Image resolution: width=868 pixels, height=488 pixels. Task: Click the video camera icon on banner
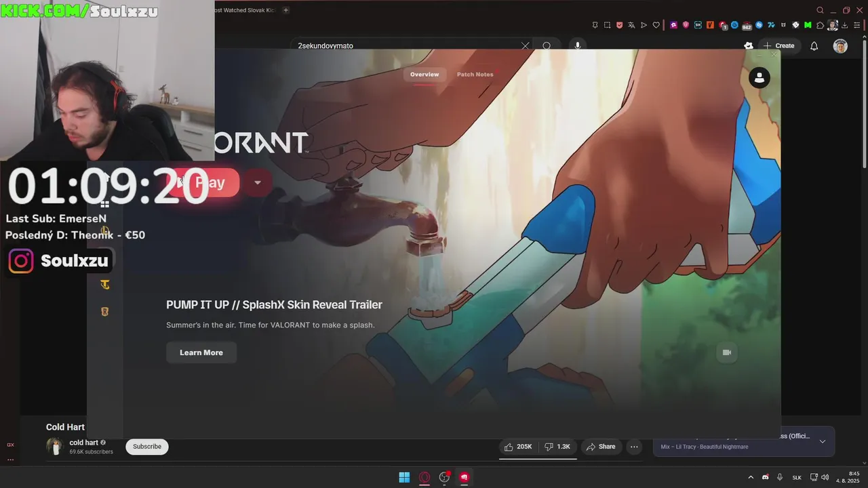[726, 352]
